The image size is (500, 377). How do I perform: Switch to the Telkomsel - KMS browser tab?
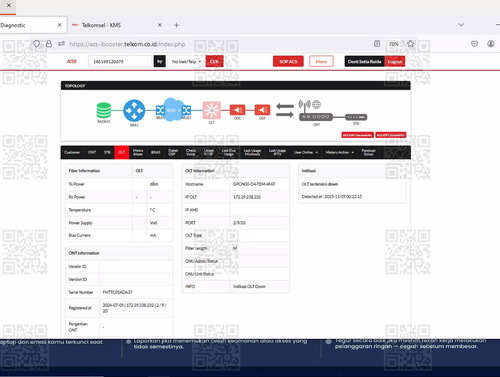(116, 25)
